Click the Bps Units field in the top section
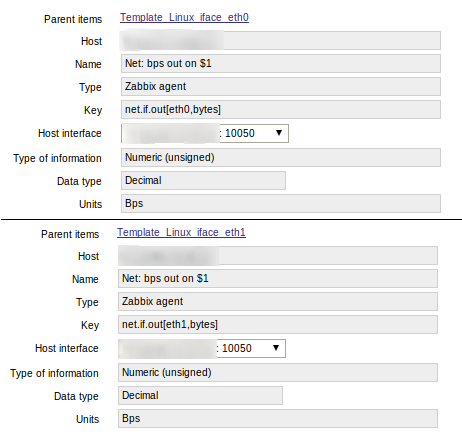This screenshot has height=438, width=462. coord(281,203)
